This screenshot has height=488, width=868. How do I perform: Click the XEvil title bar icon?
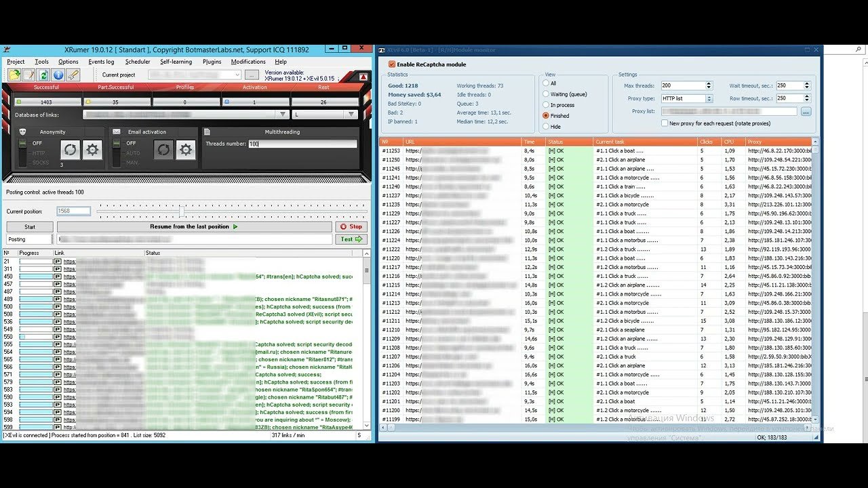[x=382, y=49]
